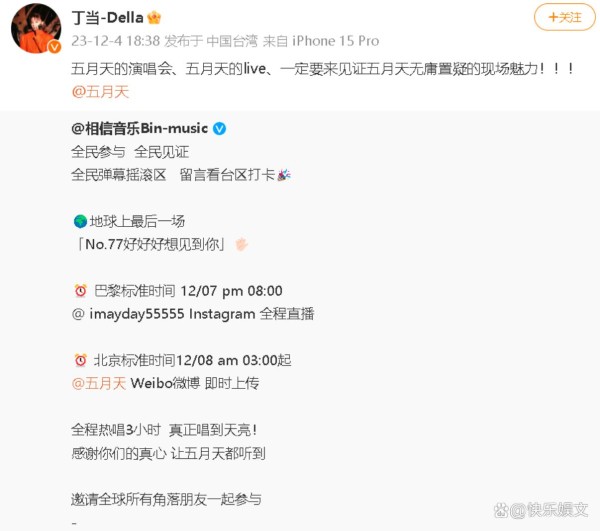Click the imayday55555 Instagram text line

pos(193,314)
